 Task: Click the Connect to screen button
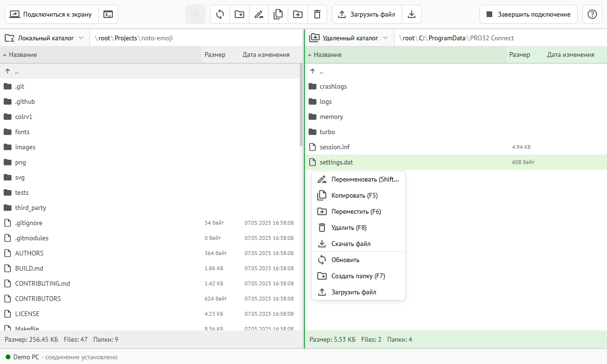[x=52, y=14]
